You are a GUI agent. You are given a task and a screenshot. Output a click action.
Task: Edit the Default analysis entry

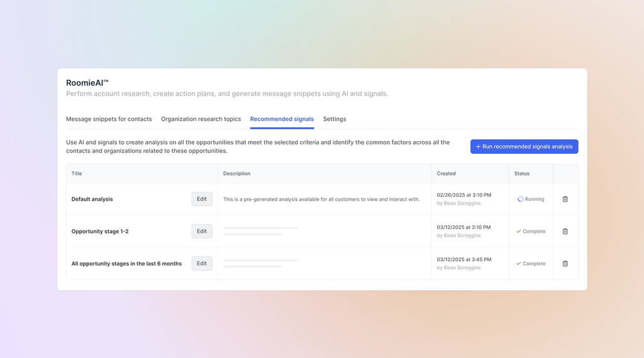coord(202,199)
